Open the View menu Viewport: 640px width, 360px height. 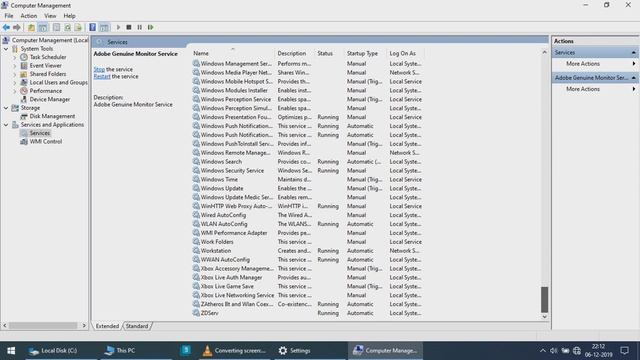(x=50, y=16)
